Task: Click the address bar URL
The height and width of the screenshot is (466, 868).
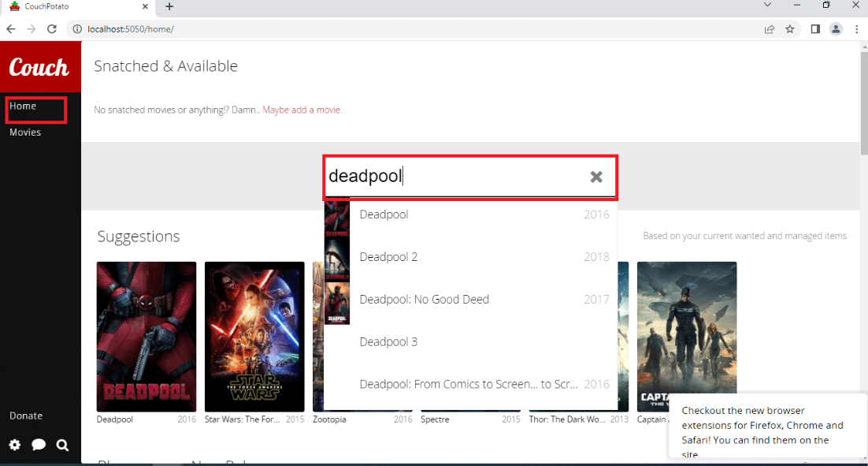Action: [x=131, y=29]
